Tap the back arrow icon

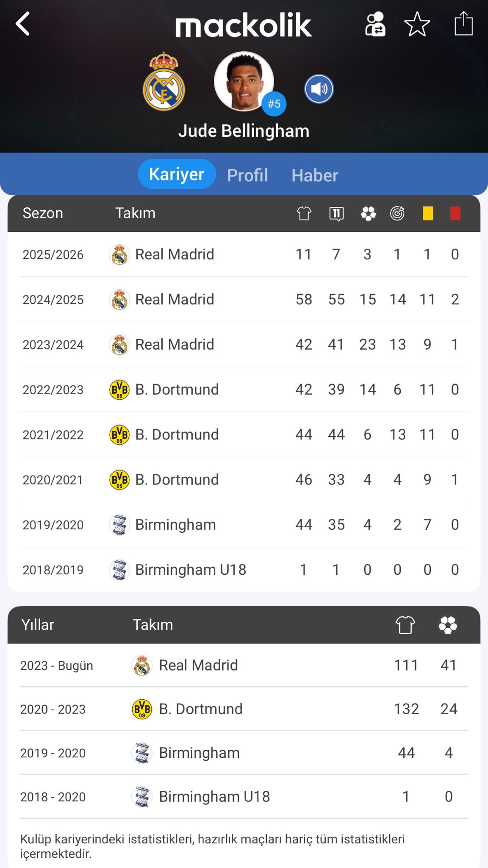[x=23, y=24]
